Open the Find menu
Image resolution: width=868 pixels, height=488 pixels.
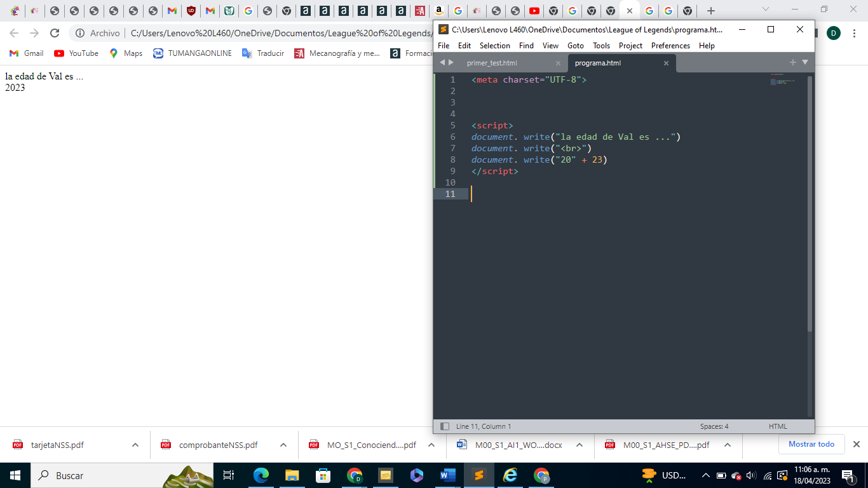526,46
